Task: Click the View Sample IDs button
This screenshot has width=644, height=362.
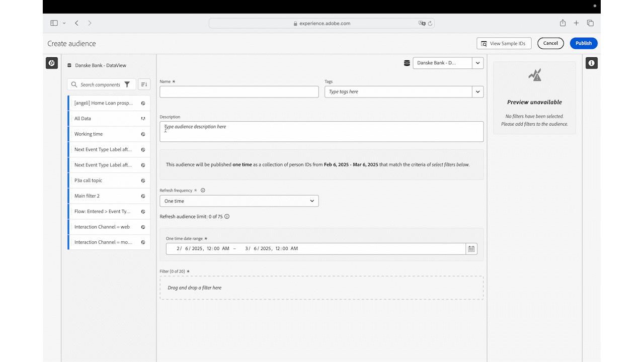Action: pyautogui.click(x=504, y=43)
